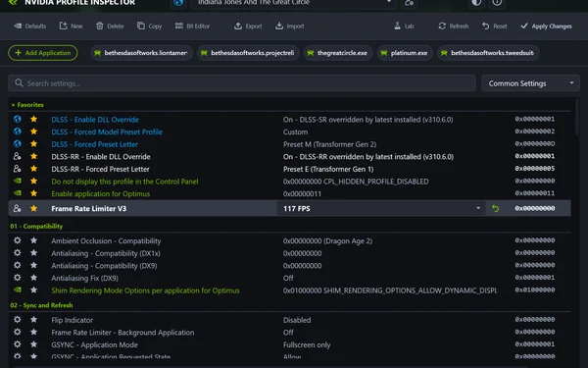
Task: Click gear icon beside GSYNC - Application Mode
Action: pyautogui.click(x=18, y=344)
